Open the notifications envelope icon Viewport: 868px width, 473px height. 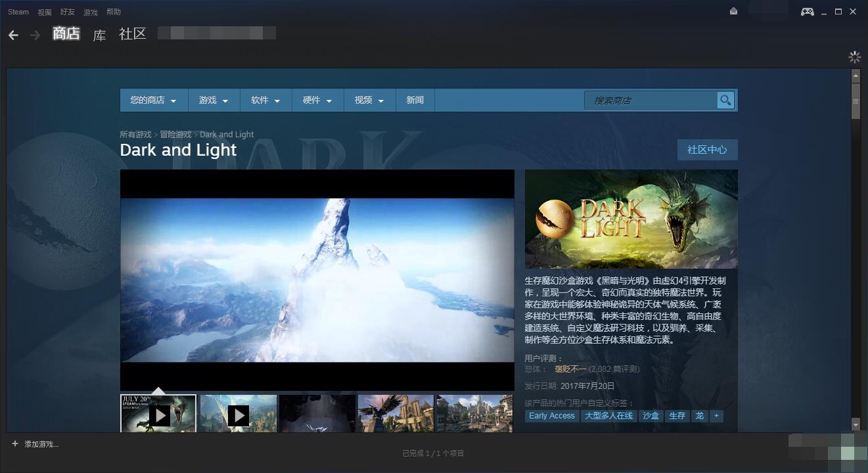tap(733, 11)
